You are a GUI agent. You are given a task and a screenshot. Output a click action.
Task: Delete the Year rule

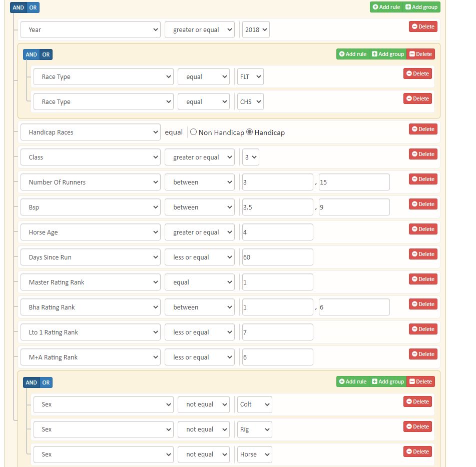tap(423, 26)
